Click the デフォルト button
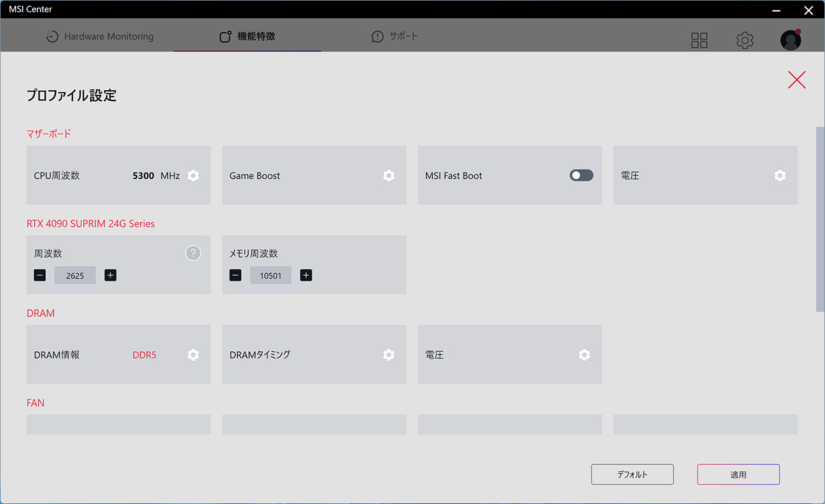825x504 pixels. (632, 474)
